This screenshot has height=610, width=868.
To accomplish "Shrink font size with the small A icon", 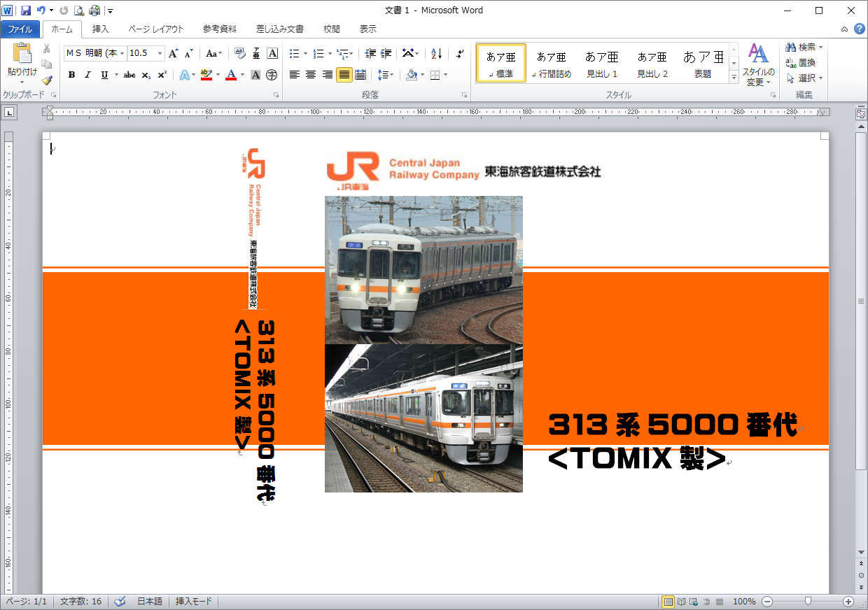I will [x=188, y=54].
